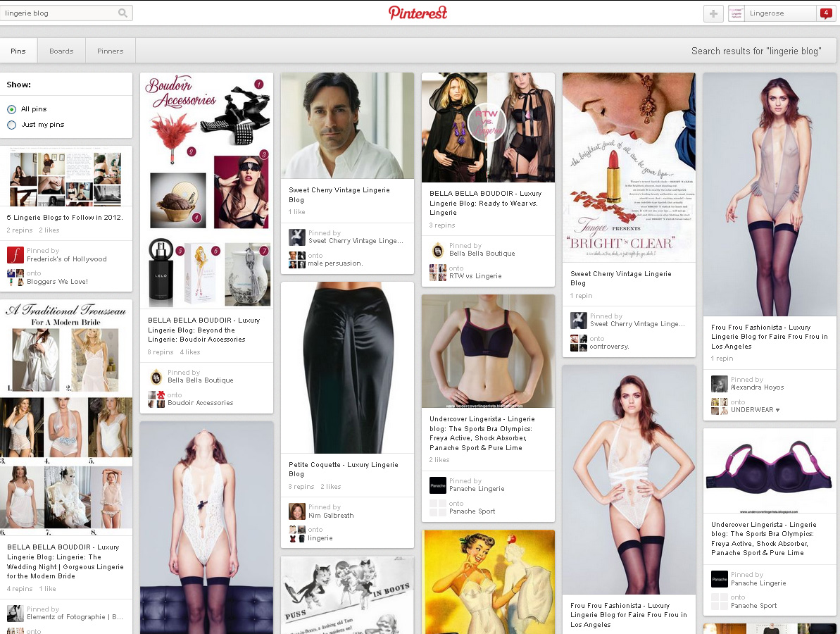This screenshot has height=634, width=840.
Task: Open the man in white shirt pin
Action: click(x=347, y=125)
